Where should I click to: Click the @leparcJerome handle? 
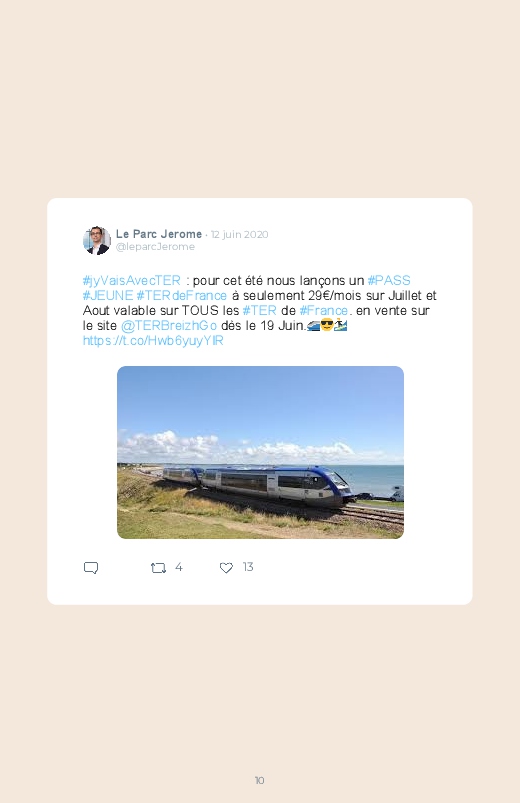click(155, 247)
